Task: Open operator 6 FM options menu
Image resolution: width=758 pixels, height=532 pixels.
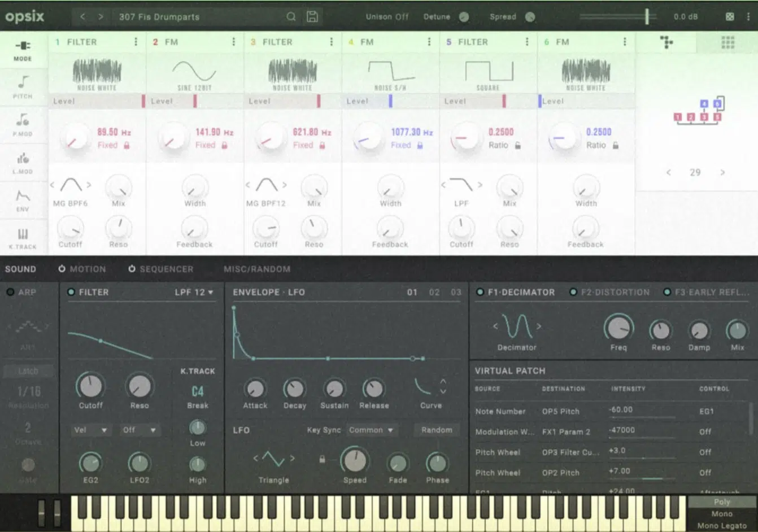Action: (x=624, y=42)
